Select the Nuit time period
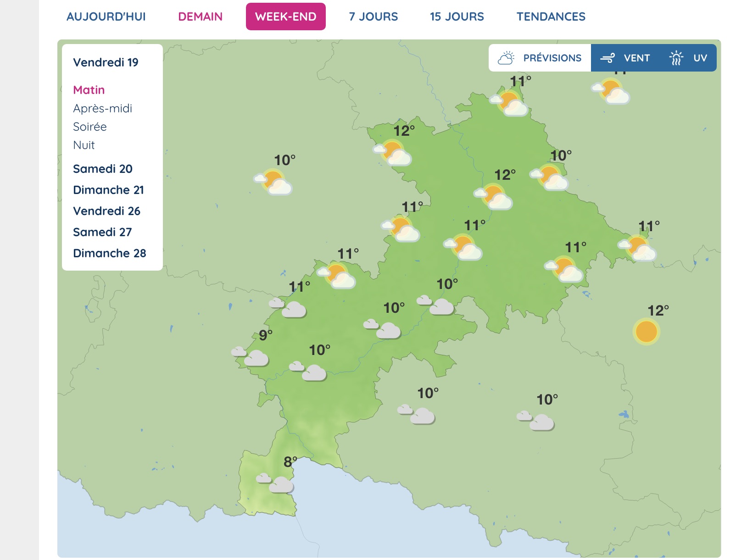This screenshot has height=560, width=747. 84,145
